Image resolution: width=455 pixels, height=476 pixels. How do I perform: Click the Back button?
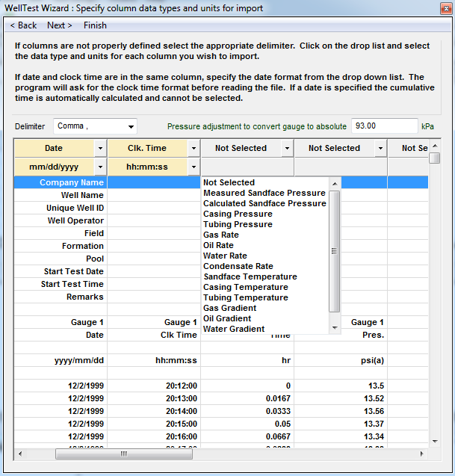point(23,25)
